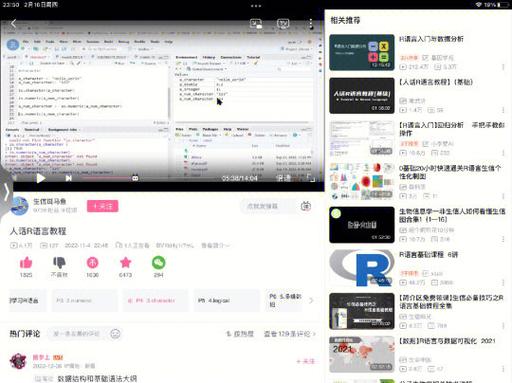Select the P5 4.logical episode tab

pyautogui.click(x=226, y=301)
